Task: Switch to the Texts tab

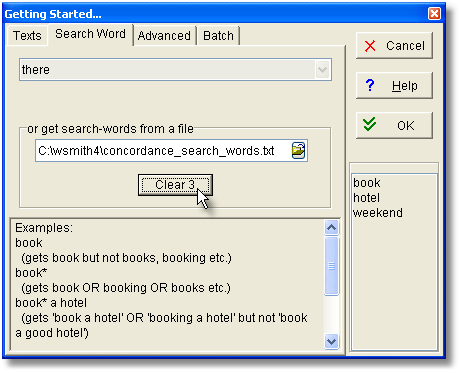Action: (27, 35)
